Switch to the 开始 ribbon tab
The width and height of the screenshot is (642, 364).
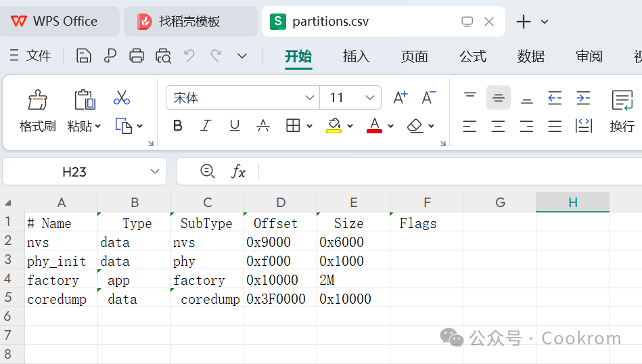[x=298, y=57]
